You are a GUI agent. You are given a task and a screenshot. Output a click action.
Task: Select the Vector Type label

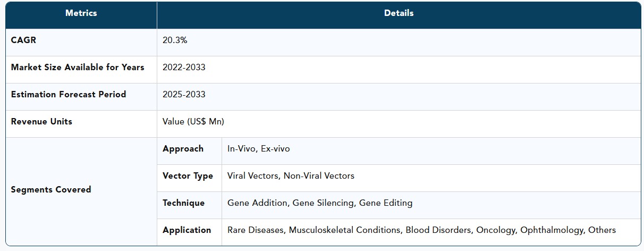[x=188, y=176]
